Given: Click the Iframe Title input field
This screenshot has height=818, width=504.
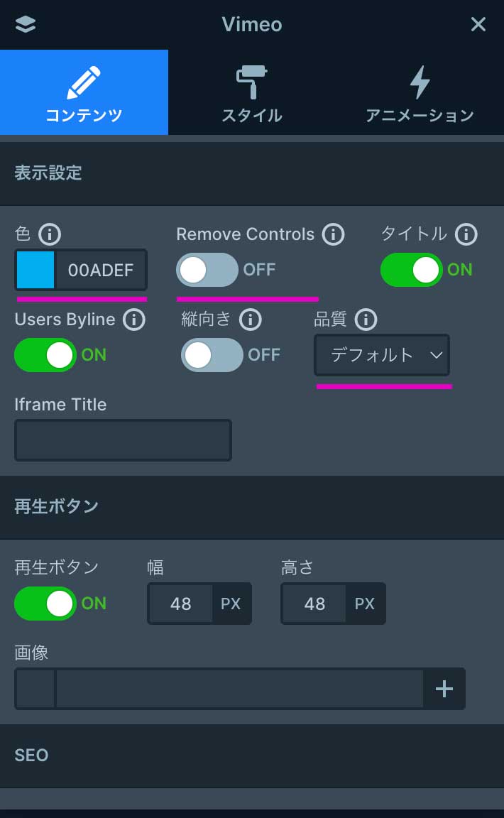Looking at the screenshot, I should 123,440.
